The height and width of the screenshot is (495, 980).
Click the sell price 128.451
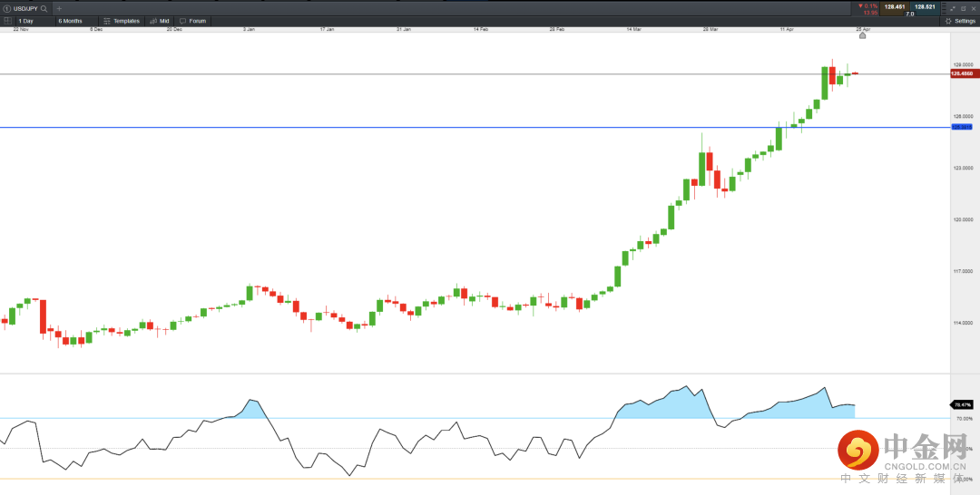tap(895, 7)
